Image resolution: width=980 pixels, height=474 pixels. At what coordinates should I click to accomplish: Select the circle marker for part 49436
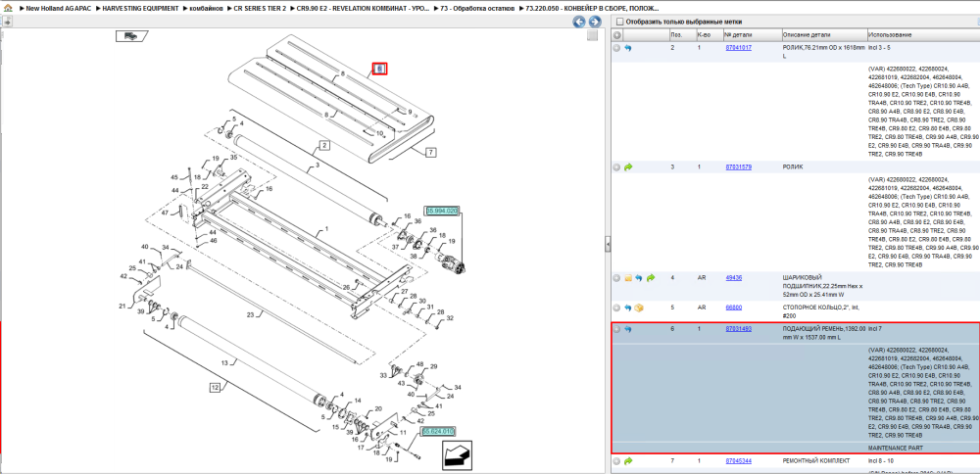pos(616,278)
